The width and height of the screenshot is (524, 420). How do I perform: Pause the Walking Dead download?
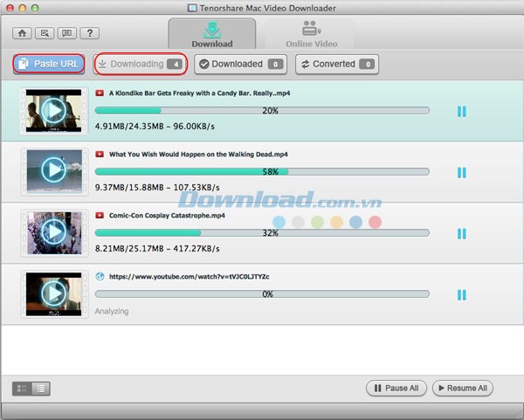(x=461, y=172)
